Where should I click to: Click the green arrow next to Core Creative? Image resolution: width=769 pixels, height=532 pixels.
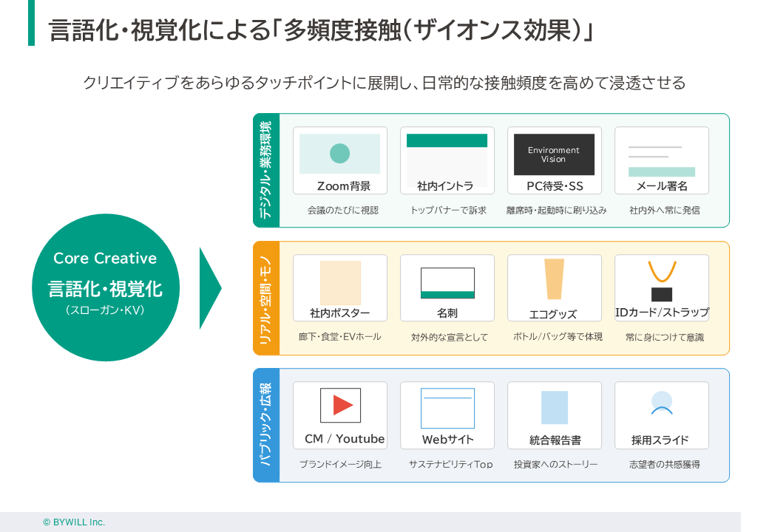coord(209,288)
